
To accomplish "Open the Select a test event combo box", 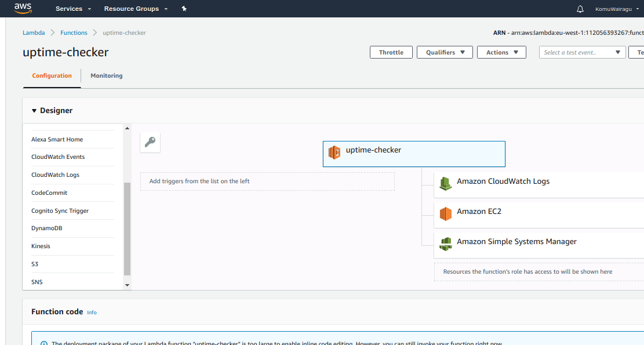I will coord(582,52).
